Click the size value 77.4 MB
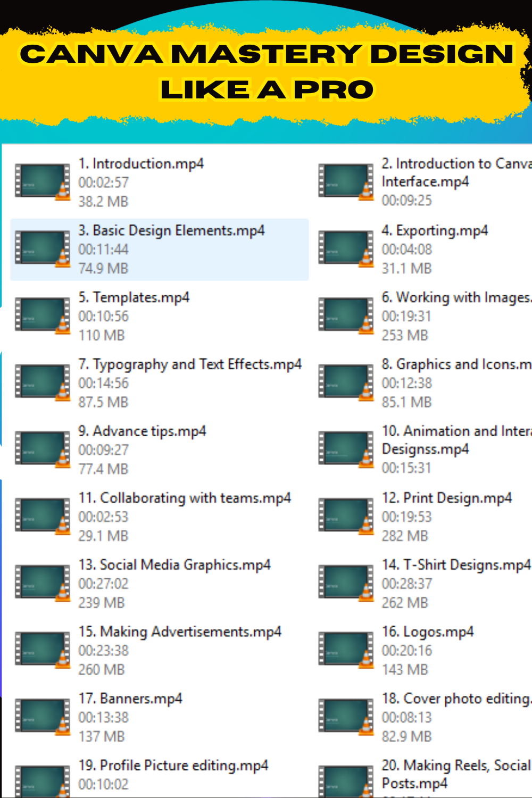532x798 pixels. coord(104,470)
